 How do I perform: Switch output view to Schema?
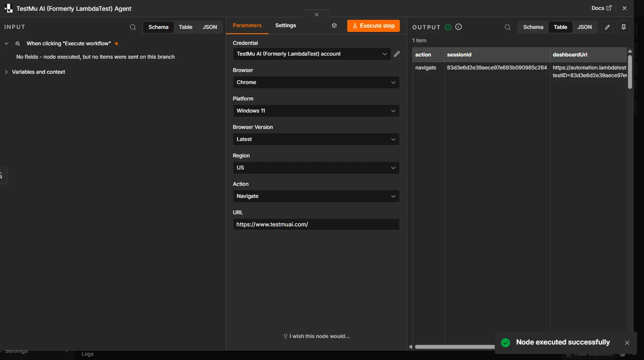point(533,27)
